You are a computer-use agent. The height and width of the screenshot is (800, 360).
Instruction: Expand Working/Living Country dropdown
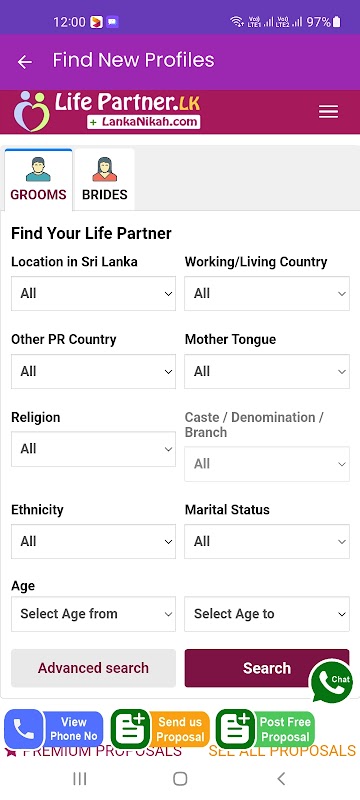(x=267, y=293)
